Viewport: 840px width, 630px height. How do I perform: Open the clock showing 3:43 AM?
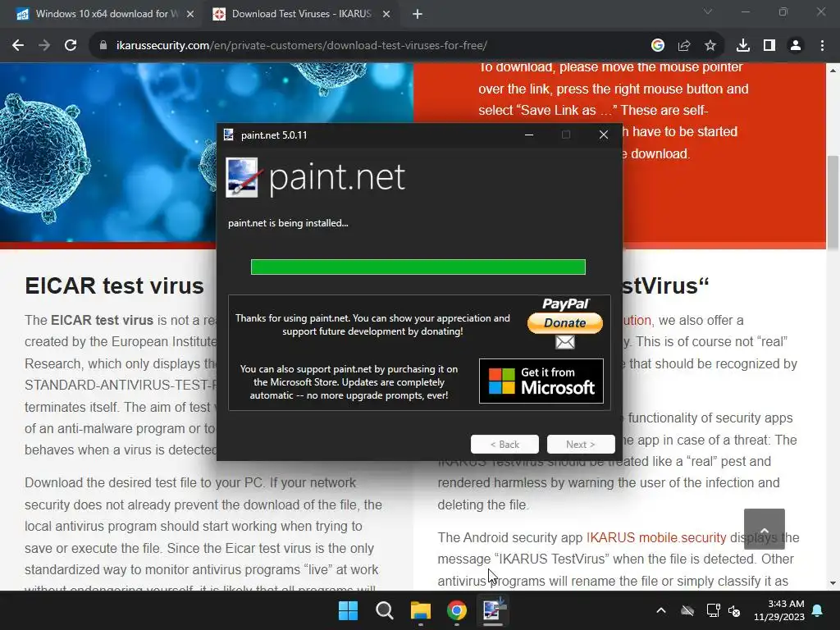tap(779, 610)
